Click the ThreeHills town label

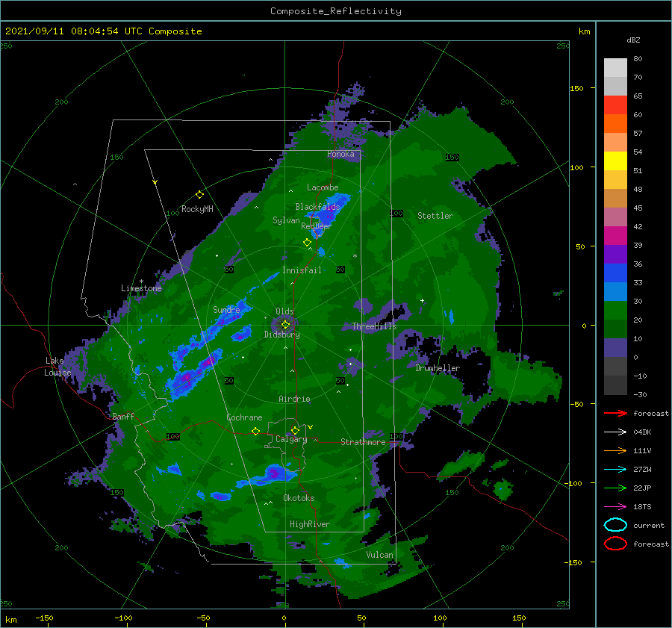pyautogui.click(x=374, y=326)
